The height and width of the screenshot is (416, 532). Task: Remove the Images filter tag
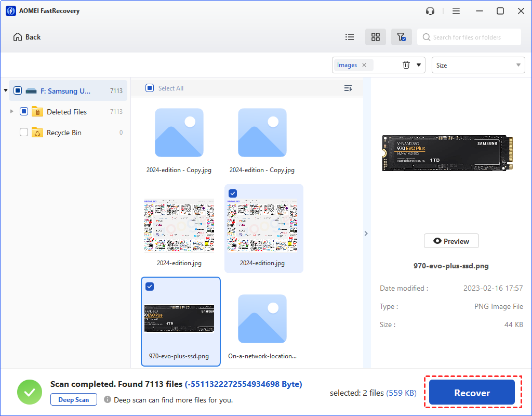tap(364, 65)
